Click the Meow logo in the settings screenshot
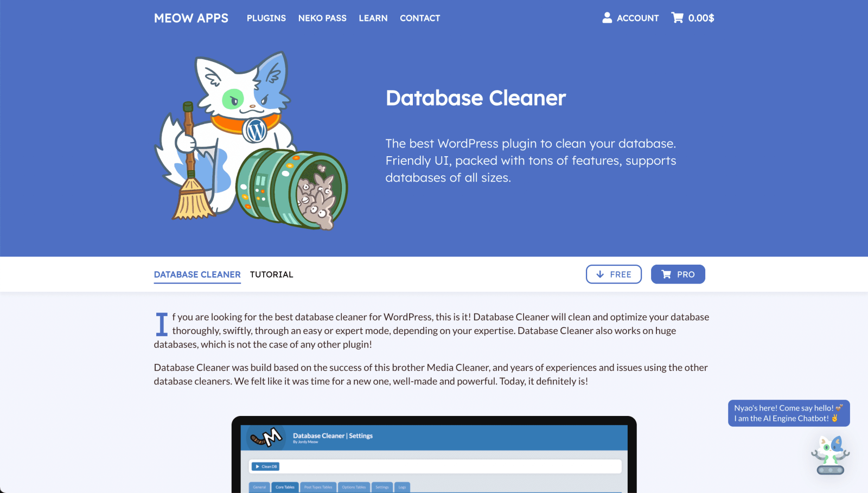The width and height of the screenshot is (868, 493). (x=266, y=437)
